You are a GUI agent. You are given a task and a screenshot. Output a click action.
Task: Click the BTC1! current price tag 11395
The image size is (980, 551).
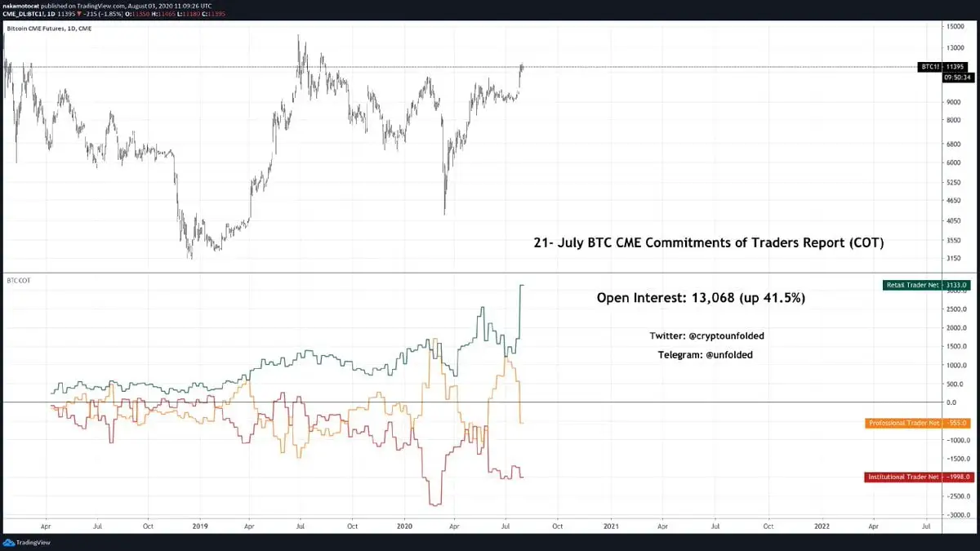[x=957, y=67]
